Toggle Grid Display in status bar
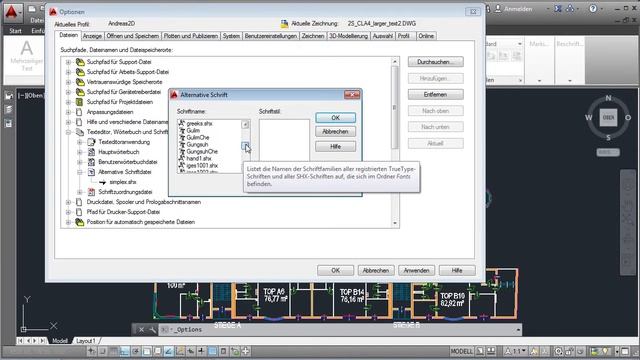 113,351
